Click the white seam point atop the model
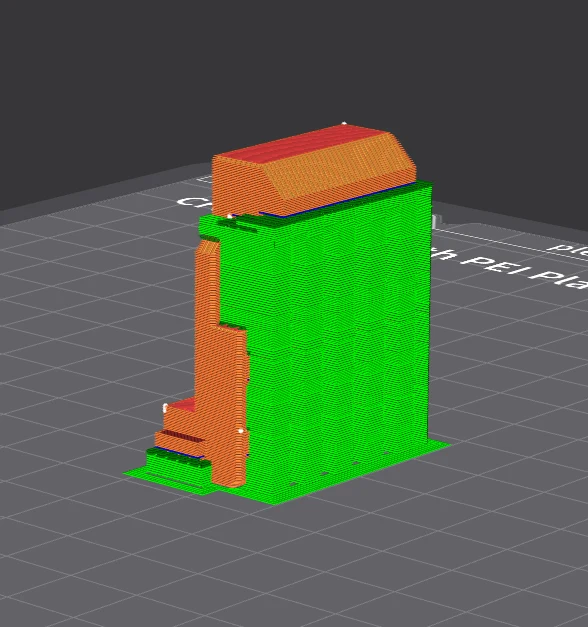Screen dimensions: 588x627 [x=344, y=124]
